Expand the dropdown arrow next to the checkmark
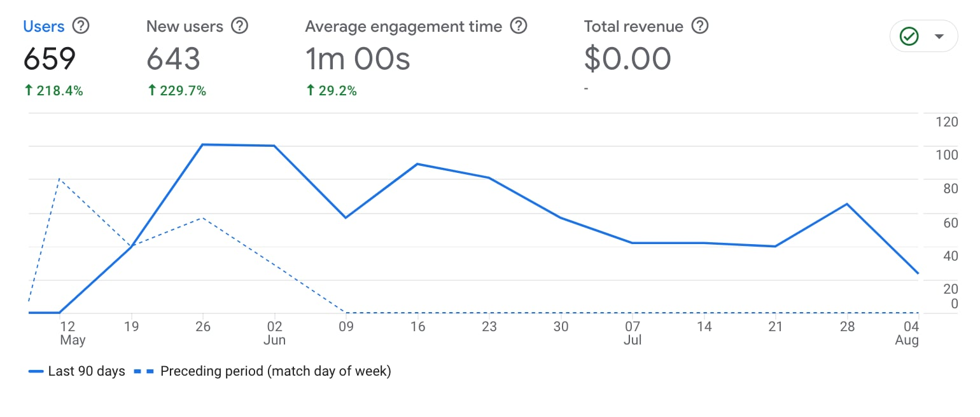 tap(939, 37)
